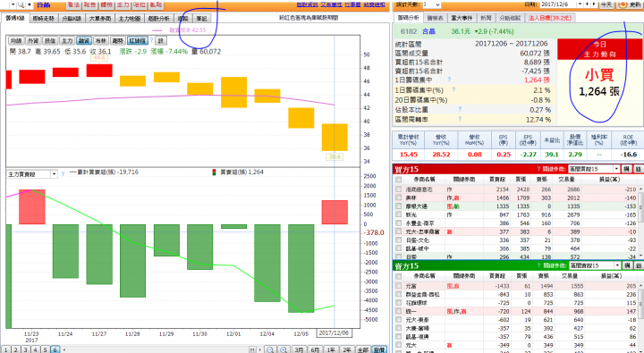Open the magnifier stock search icon
Image resolution: width=644 pixels, height=353 pixels.
tap(21, 4)
